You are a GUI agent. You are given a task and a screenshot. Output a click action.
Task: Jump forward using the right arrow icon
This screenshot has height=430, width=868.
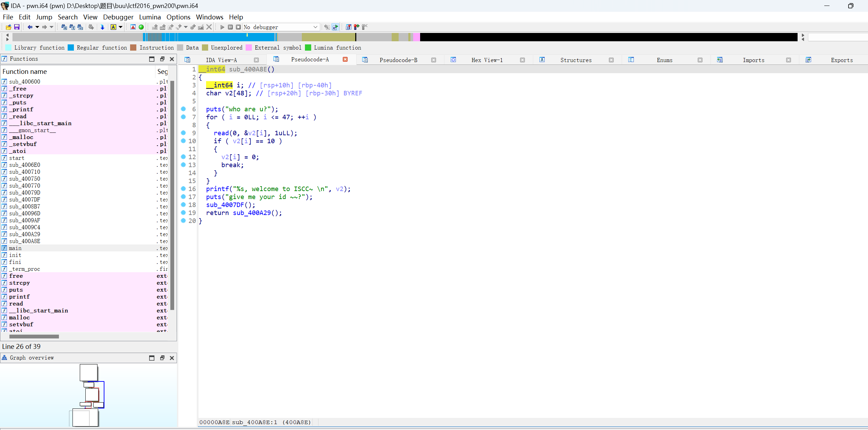44,27
